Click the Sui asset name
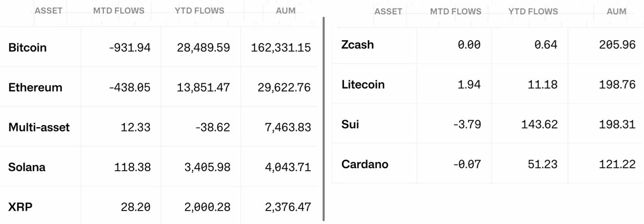This screenshot has width=644, height=224. [350, 124]
